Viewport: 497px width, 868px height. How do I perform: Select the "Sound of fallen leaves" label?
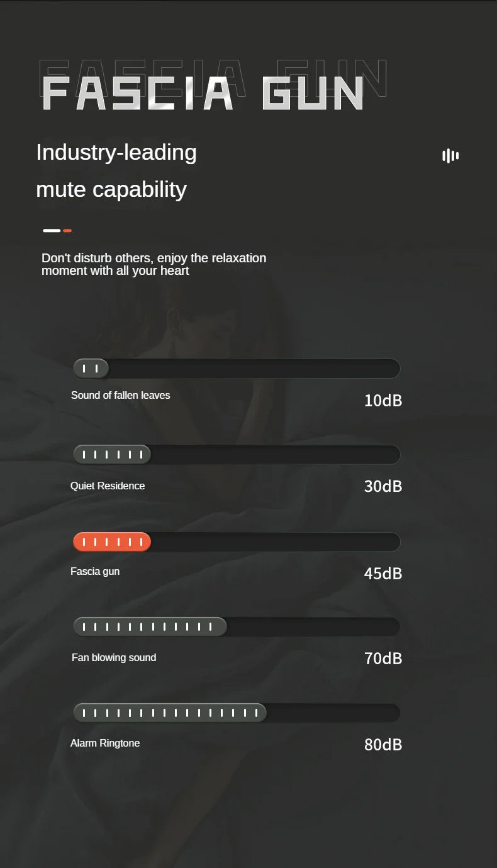click(120, 396)
